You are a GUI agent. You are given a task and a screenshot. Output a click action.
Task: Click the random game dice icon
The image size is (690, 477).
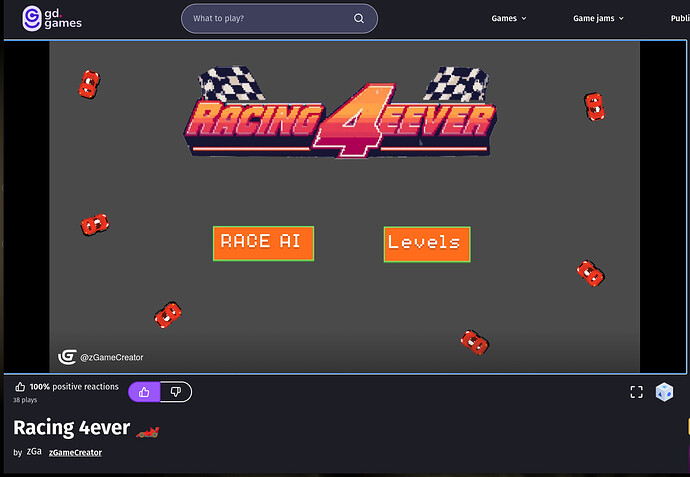tap(664, 392)
